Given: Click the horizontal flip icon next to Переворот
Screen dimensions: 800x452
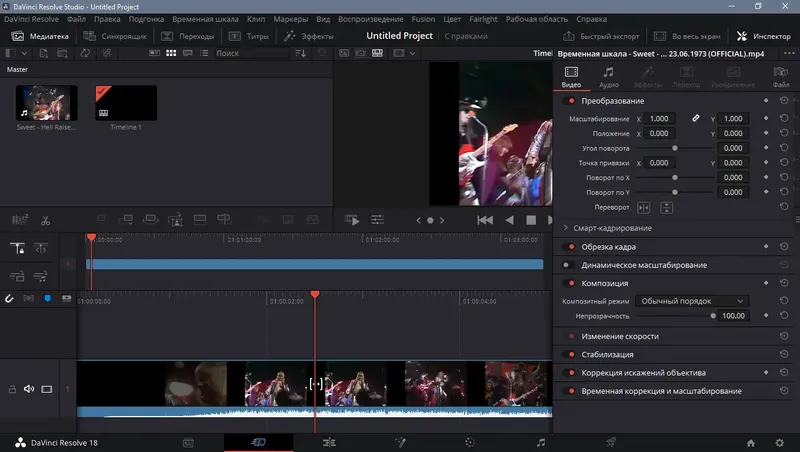Looking at the screenshot, I should pos(644,206).
